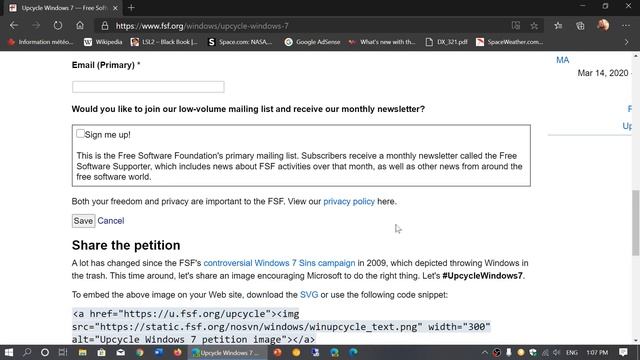Show hidden system tray icons chevron
This screenshot has height=360, width=640.
tap(484, 352)
